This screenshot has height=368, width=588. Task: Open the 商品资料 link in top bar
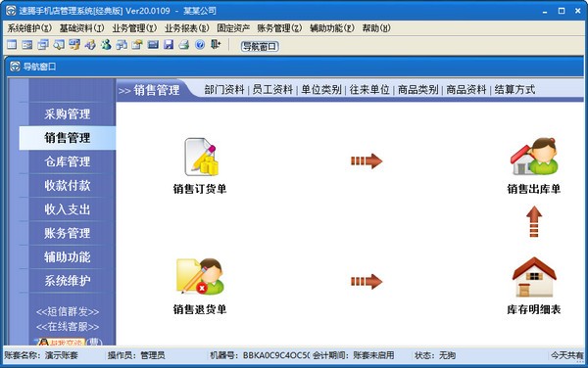coord(466,89)
